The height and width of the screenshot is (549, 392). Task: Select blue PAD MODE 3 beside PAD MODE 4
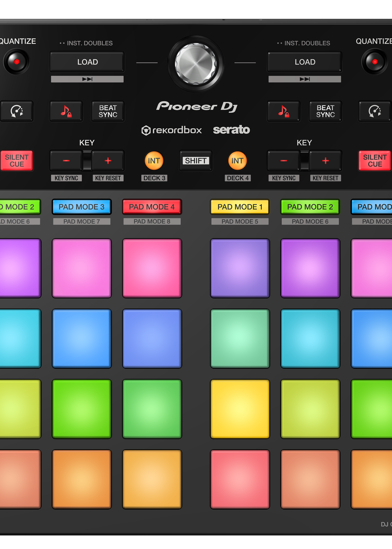pos(82,207)
